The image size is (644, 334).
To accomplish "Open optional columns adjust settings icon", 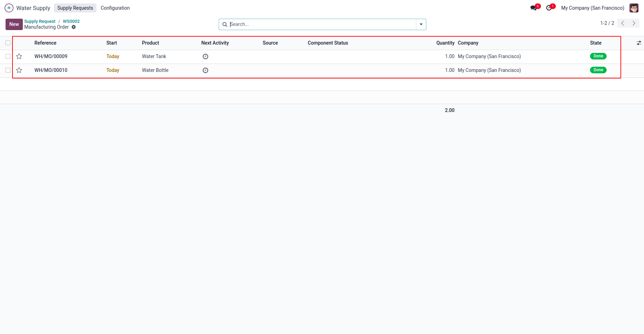I will point(639,43).
